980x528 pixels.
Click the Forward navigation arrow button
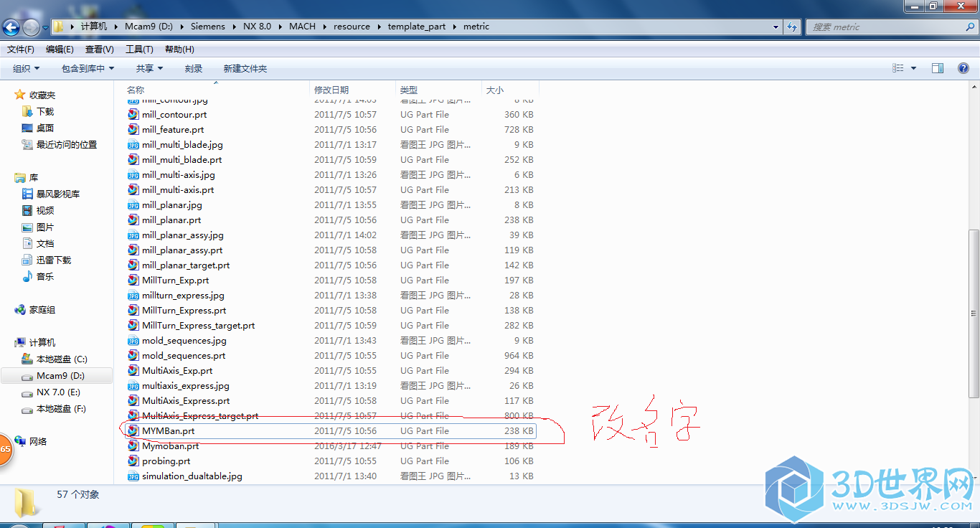(31, 27)
